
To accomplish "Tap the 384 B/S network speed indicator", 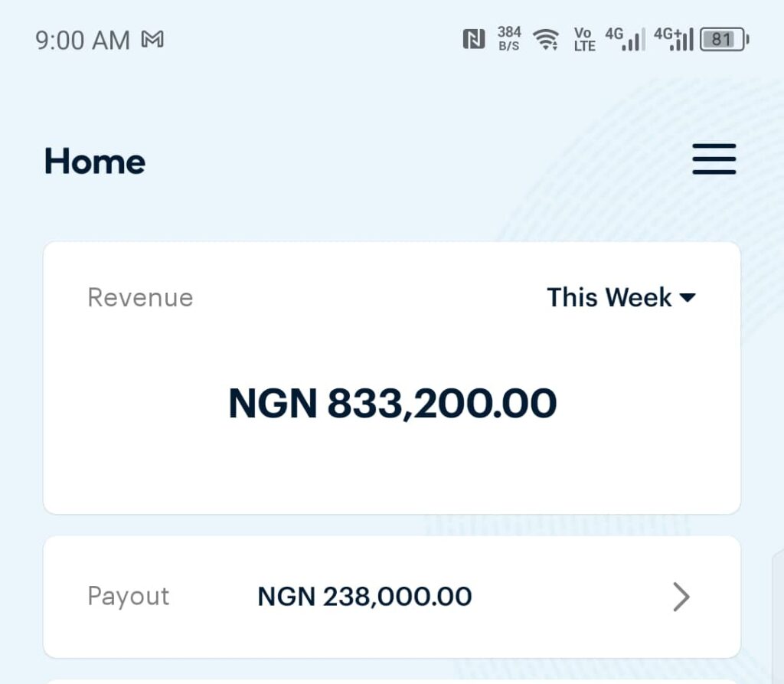I will pyautogui.click(x=509, y=38).
